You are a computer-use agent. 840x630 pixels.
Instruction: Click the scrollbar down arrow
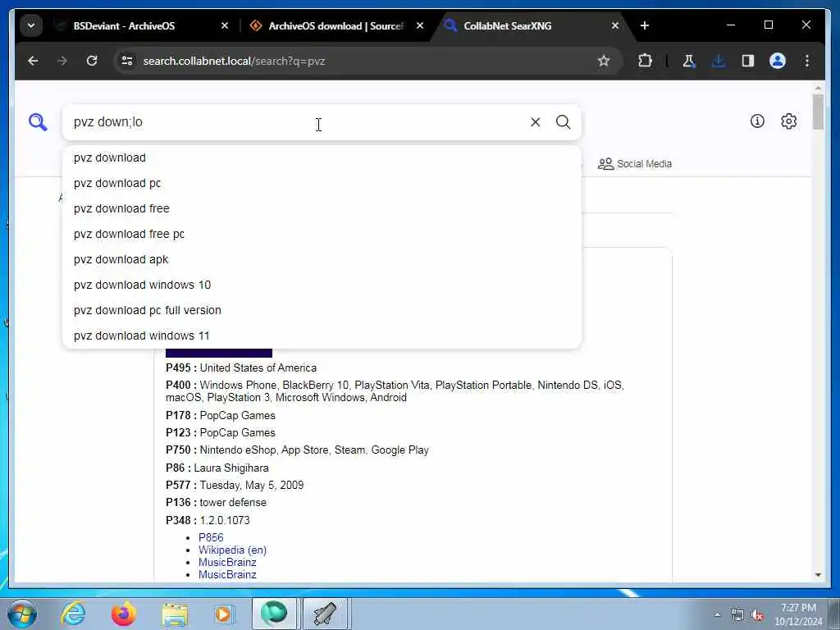click(818, 575)
